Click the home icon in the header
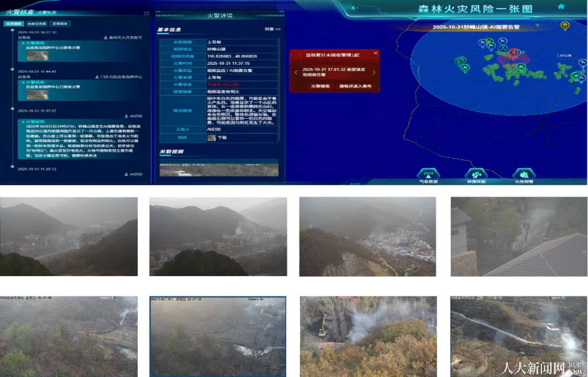 pyautogui.click(x=561, y=6)
